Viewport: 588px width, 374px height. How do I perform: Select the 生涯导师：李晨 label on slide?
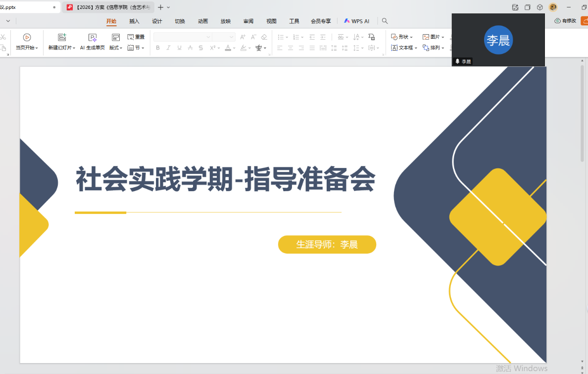(327, 245)
